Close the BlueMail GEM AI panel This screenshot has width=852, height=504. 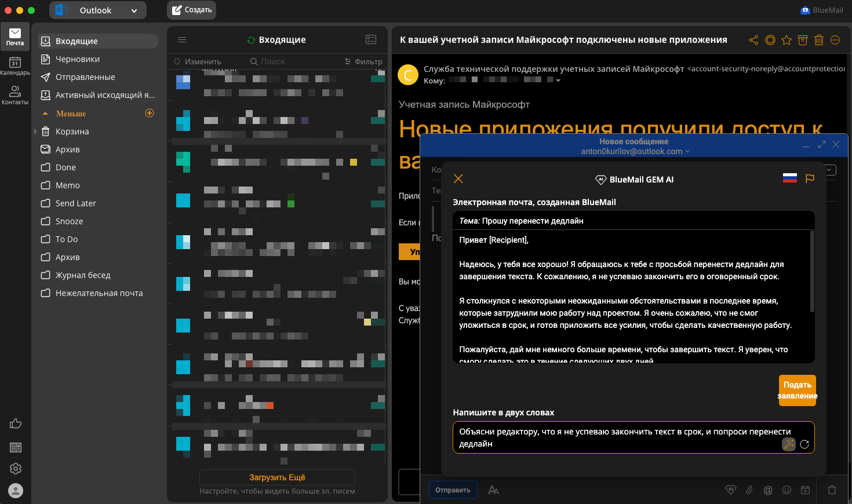click(x=458, y=178)
